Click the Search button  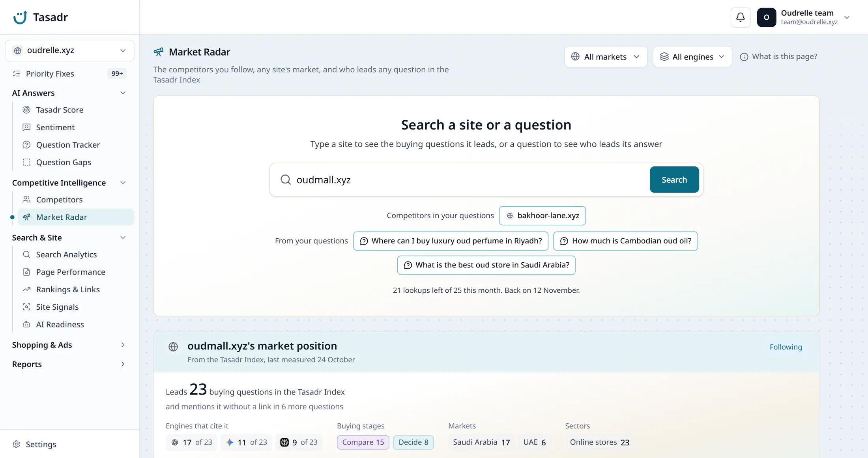point(674,179)
